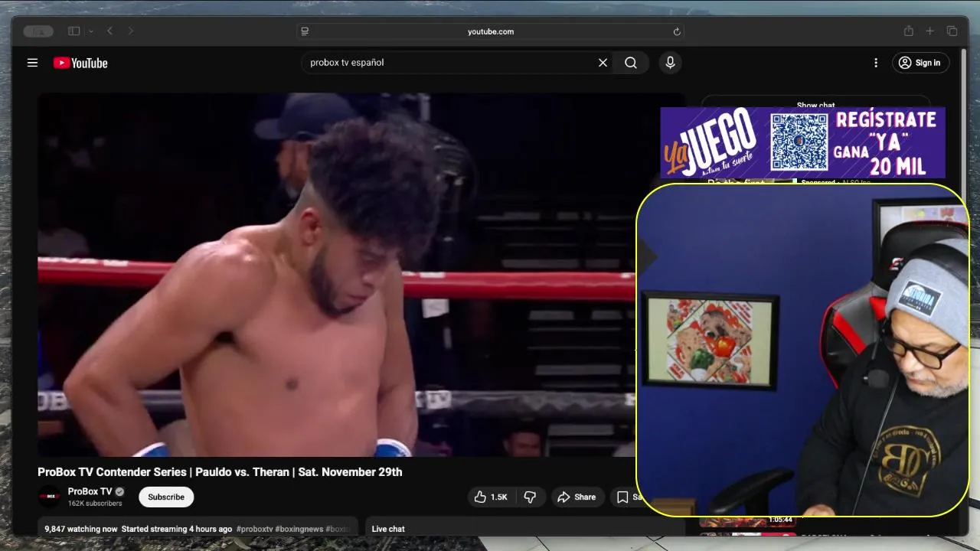Share the ProBox TV video
This screenshot has height=551, width=980.
point(577,497)
